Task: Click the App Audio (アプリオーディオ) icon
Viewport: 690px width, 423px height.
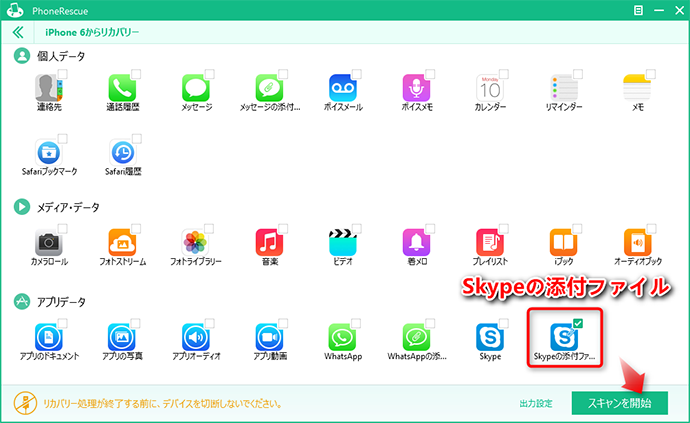Action: 195,337
